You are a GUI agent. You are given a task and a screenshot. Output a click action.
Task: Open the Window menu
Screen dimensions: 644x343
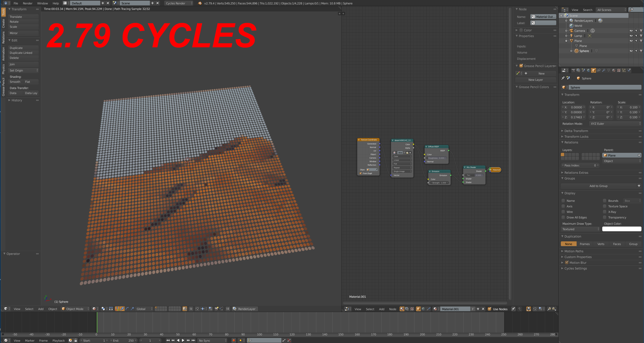click(42, 3)
